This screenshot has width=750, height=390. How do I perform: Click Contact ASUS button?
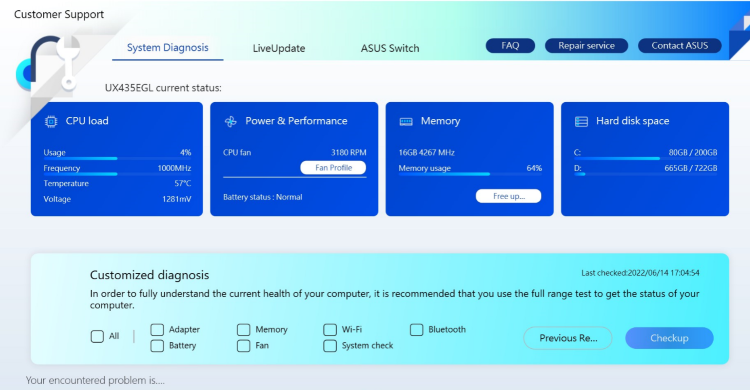680,45
